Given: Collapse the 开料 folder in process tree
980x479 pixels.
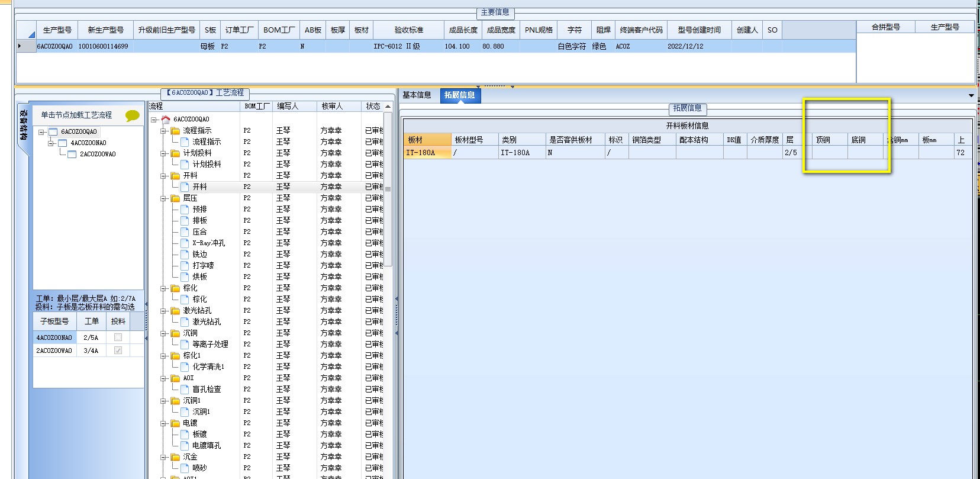Looking at the screenshot, I should (x=163, y=176).
